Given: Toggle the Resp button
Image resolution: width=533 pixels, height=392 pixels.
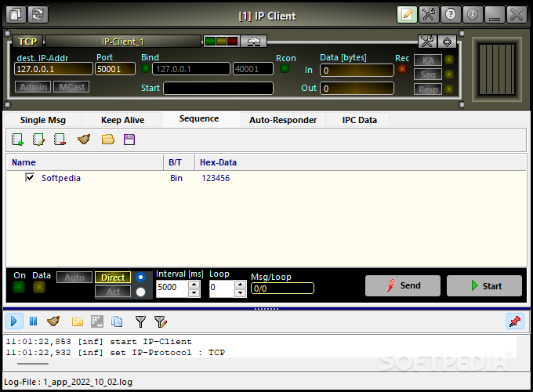Looking at the screenshot, I should 428,89.
